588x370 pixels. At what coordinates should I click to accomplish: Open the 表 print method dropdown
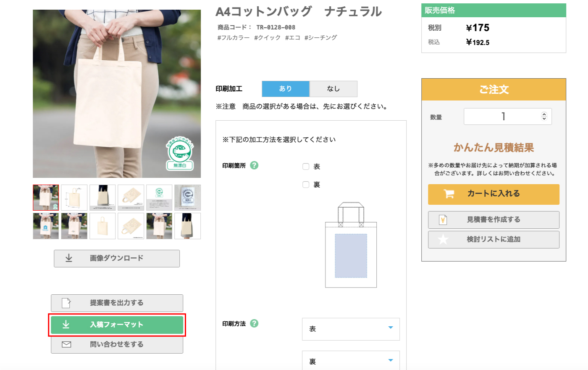(x=351, y=329)
